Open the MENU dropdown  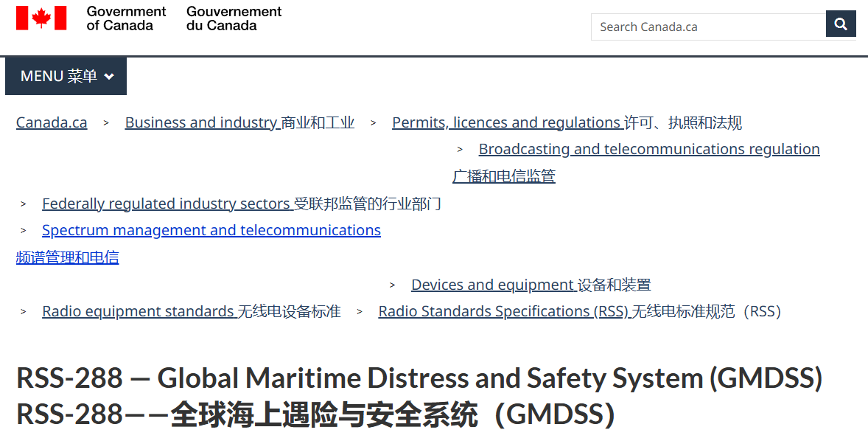click(66, 76)
